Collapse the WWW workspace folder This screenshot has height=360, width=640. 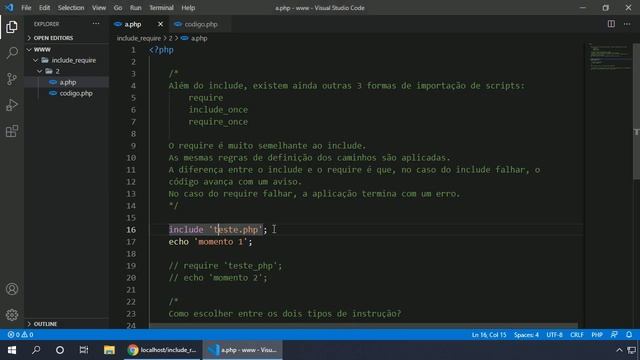tap(67, 49)
